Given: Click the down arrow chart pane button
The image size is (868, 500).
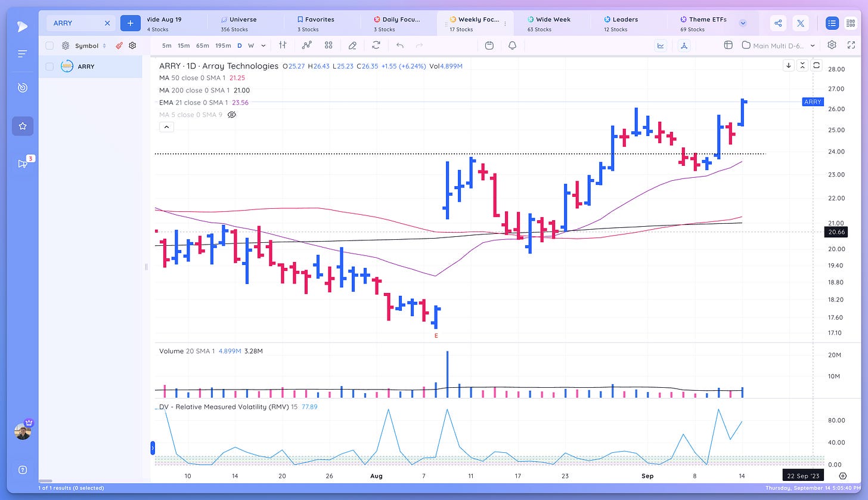Looking at the screenshot, I should point(789,66).
